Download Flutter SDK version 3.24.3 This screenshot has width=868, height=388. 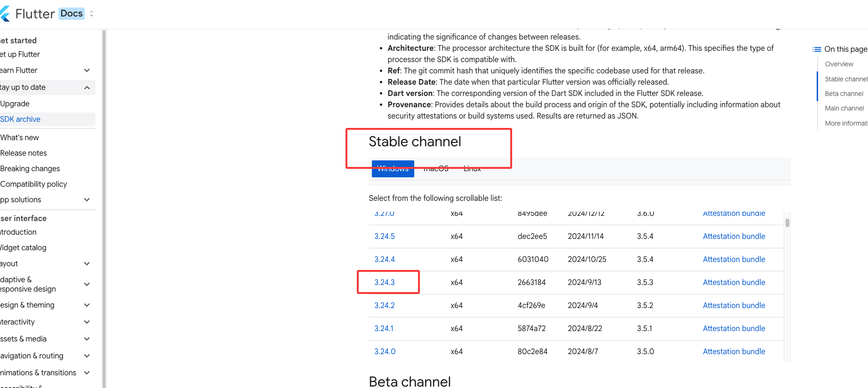pyautogui.click(x=384, y=282)
